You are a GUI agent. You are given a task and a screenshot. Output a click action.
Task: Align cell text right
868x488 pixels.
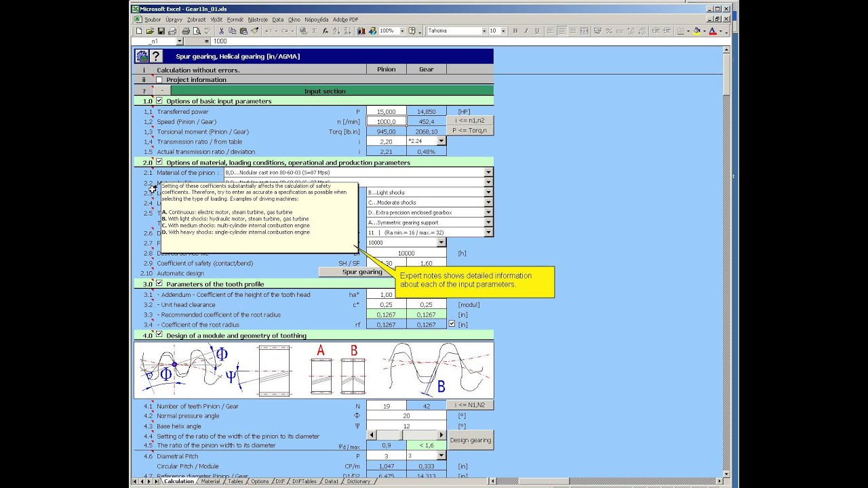573,30
